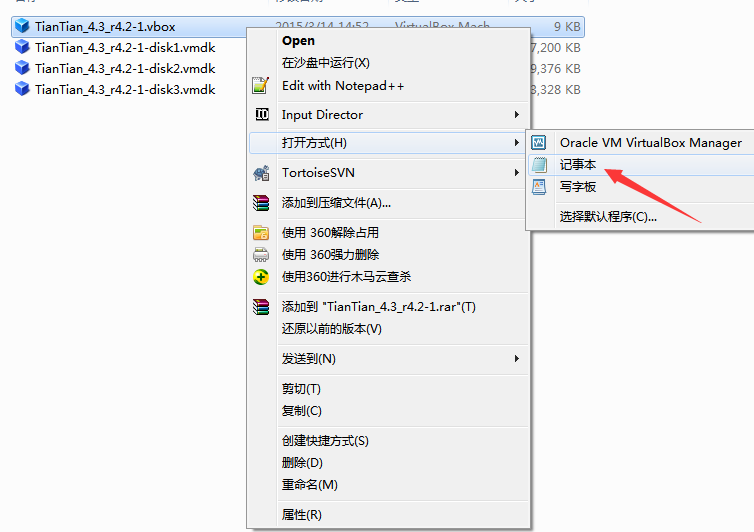Click the 写字板 WordPad icon
754x532 pixels.
point(539,187)
